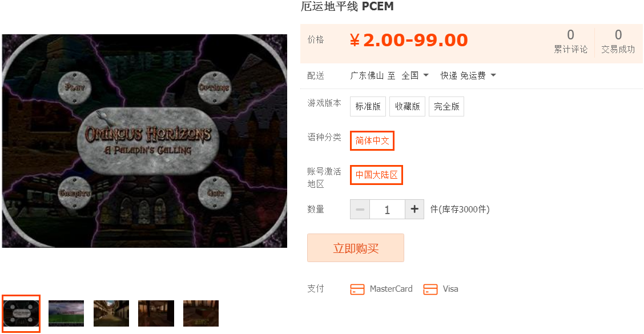Viewport: 644px width, 334px height.
Task: Select the 完全版 game edition
Action: pos(446,106)
